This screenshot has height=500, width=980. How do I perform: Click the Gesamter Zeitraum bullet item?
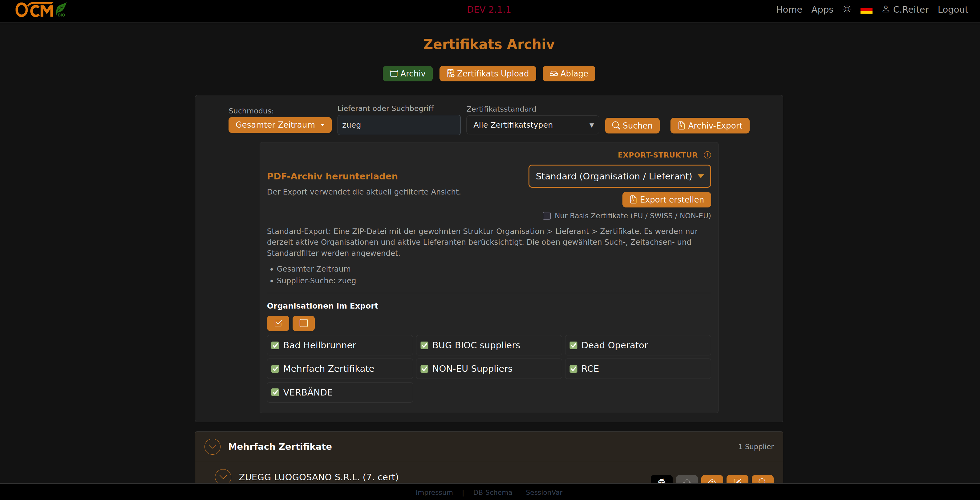coord(314,269)
